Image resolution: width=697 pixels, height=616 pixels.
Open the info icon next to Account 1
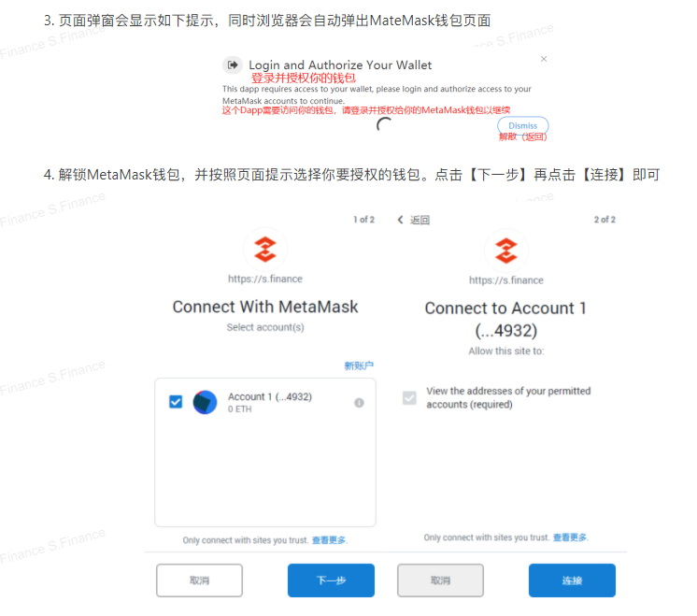[x=359, y=403]
